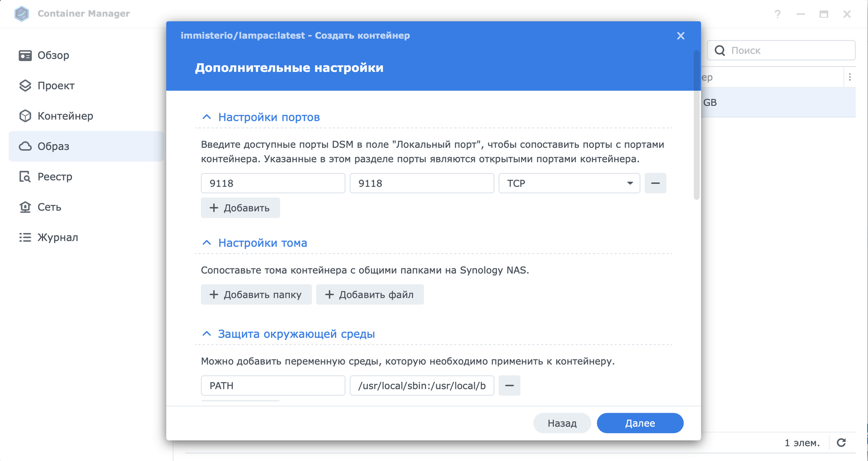Image resolution: width=868 pixels, height=461 pixels.
Task: Collapse the Настройки портов section
Action: pyautogui.click(x=206, y=117)
